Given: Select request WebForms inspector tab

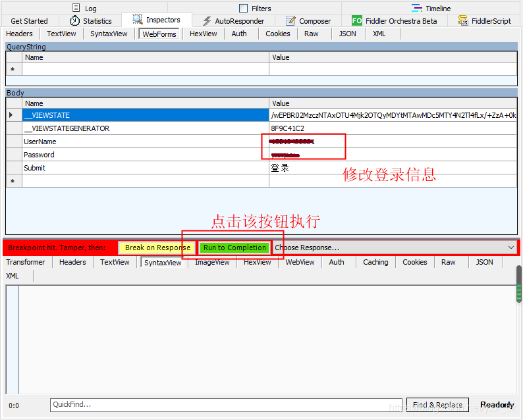Looking at the screenshot, I should 159,34.
